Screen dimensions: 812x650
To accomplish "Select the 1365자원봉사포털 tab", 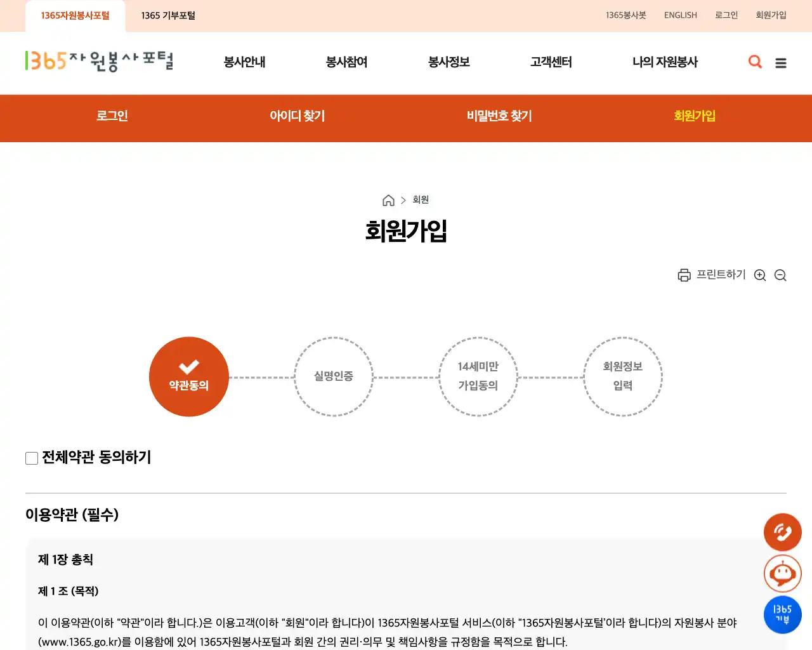I will click(x=75, y=15).
